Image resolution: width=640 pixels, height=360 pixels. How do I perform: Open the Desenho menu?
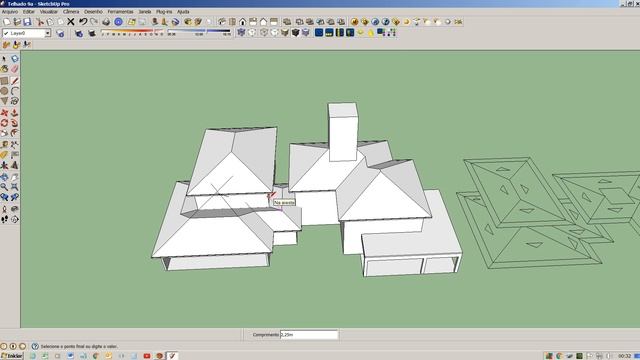pos(93,12)
